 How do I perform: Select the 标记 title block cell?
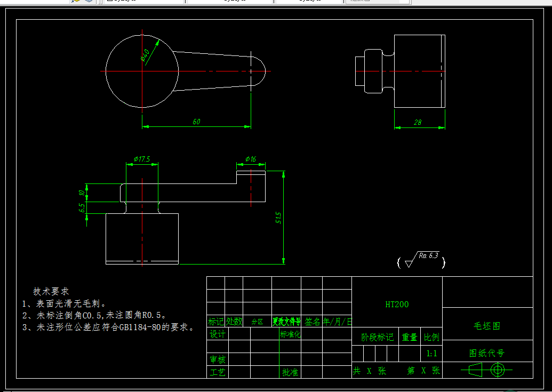(x=216, y=321)
